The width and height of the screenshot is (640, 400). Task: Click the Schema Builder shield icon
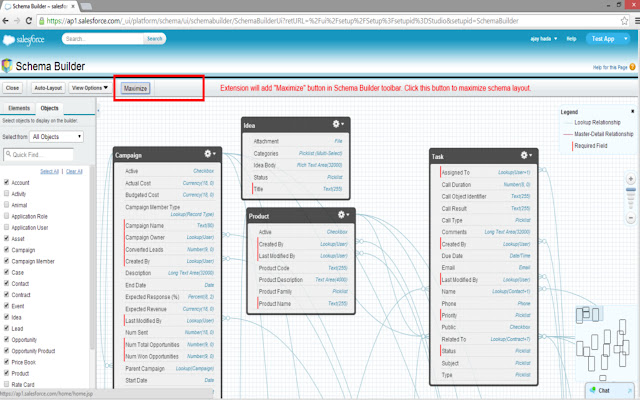(7, 66)
